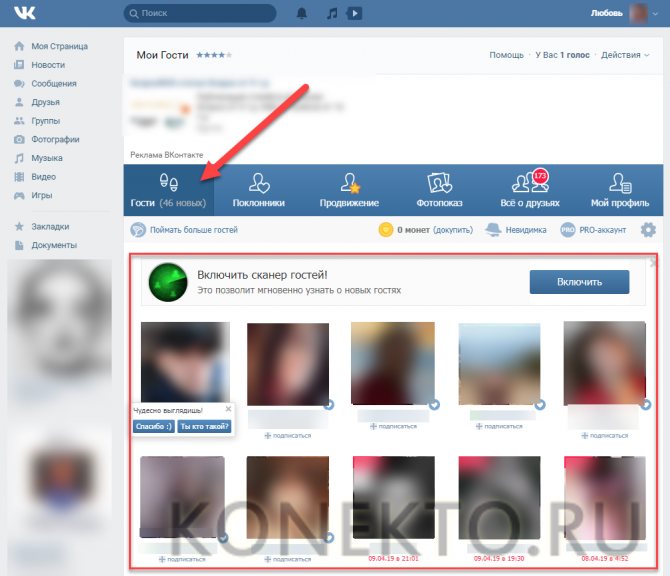The image size is (670, 576).
Task: Switch to the Поклонники tab
Action: pyautogui.click(x=259, y=190)
